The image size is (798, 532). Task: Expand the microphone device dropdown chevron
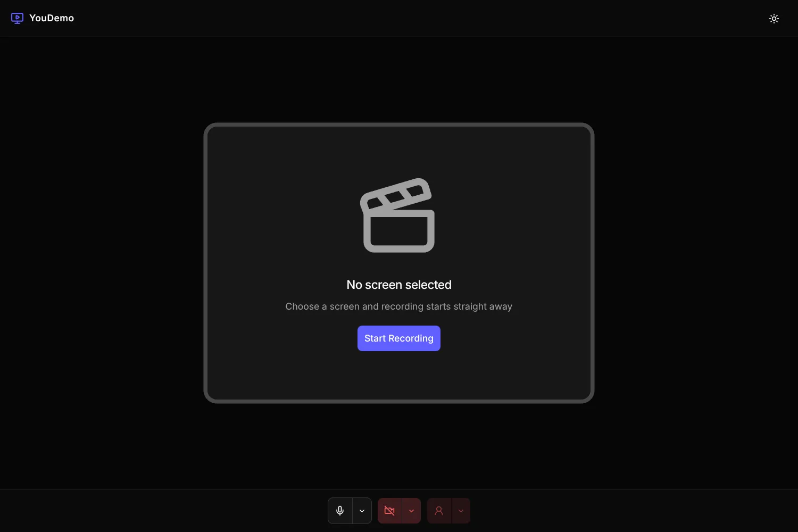pos(362,511)
